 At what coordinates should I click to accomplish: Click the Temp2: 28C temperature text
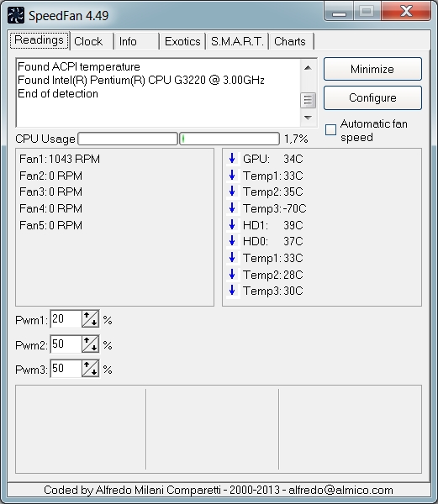[x=272, y=276]
